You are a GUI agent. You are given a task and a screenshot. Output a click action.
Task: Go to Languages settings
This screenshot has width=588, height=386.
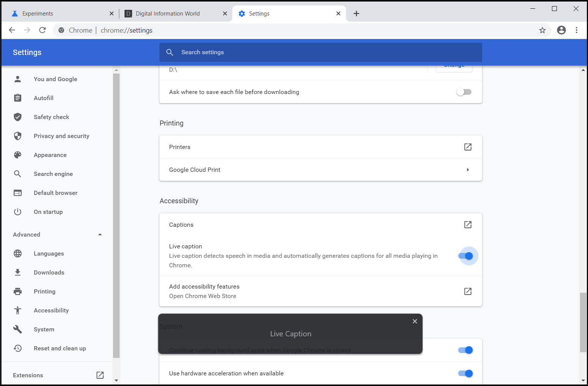pyautogui.click(x=49, y=253)
